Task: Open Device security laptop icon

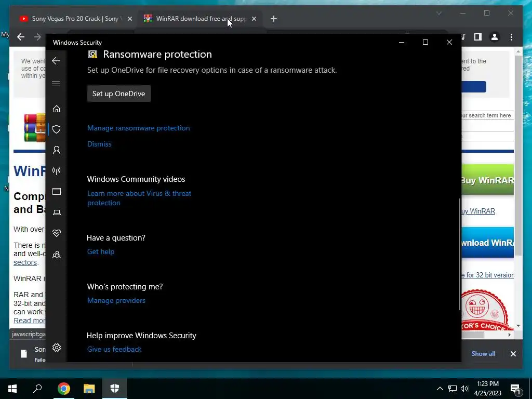Action: pos(56,212)
